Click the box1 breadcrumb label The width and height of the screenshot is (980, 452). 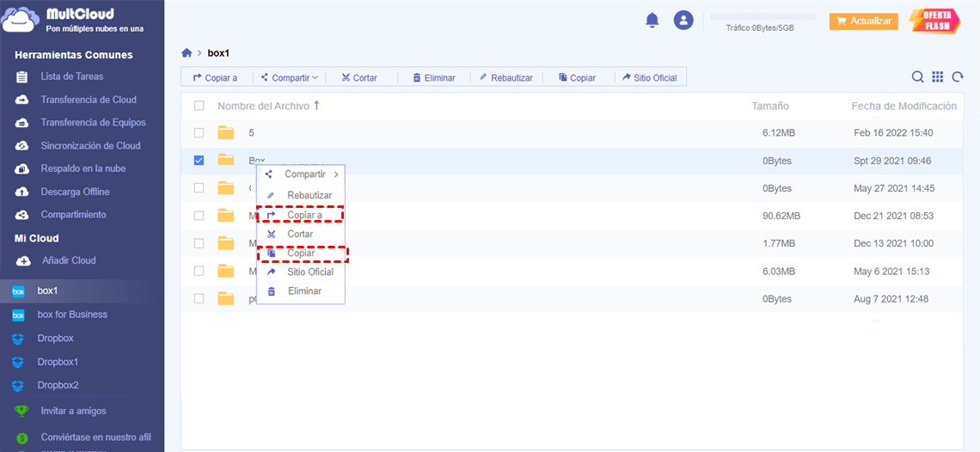[x=218, y=53]
